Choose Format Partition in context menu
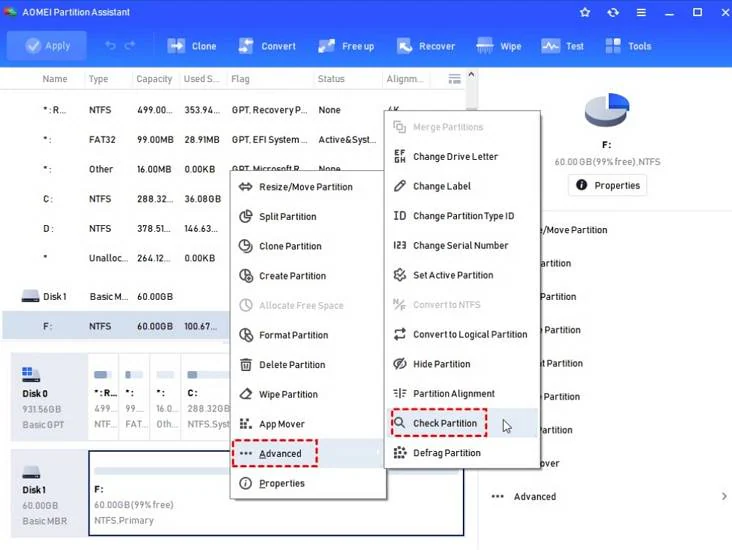The image size is (732, 550). [308, 335]
